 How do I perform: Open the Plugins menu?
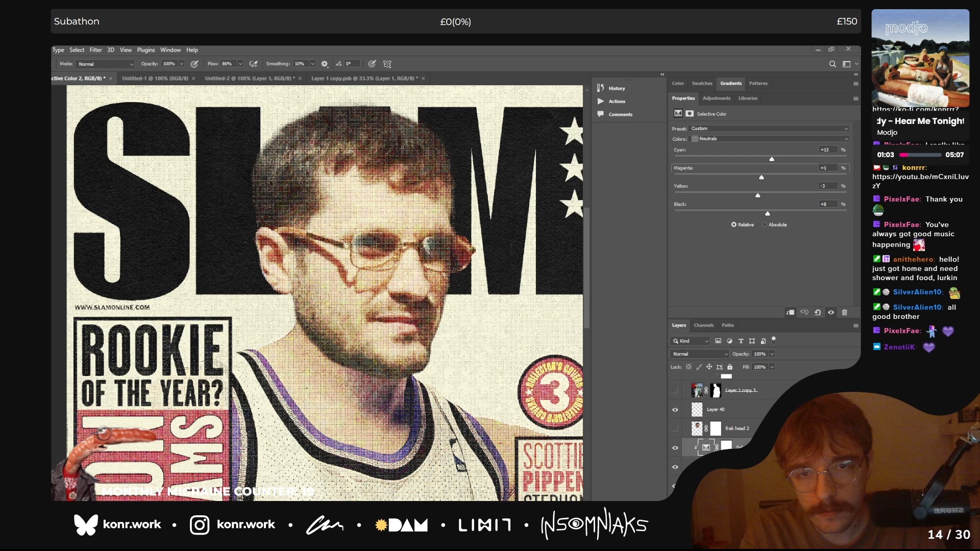pos(145,50)
